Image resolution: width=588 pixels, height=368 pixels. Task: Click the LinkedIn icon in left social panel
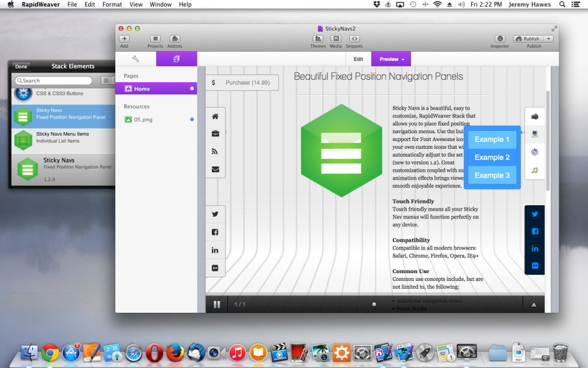pyautogui.click(x=215, y=250)
